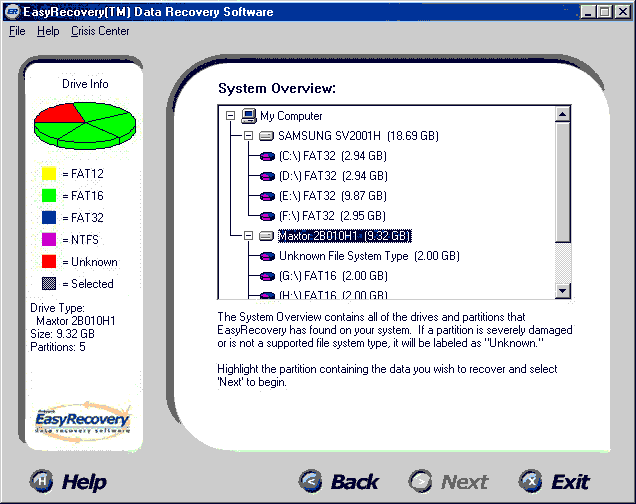The image size is (636, 504).
Task: Select (C:\) FAT32 (2.94 GB) partition
Action: (x=333, y=156)
